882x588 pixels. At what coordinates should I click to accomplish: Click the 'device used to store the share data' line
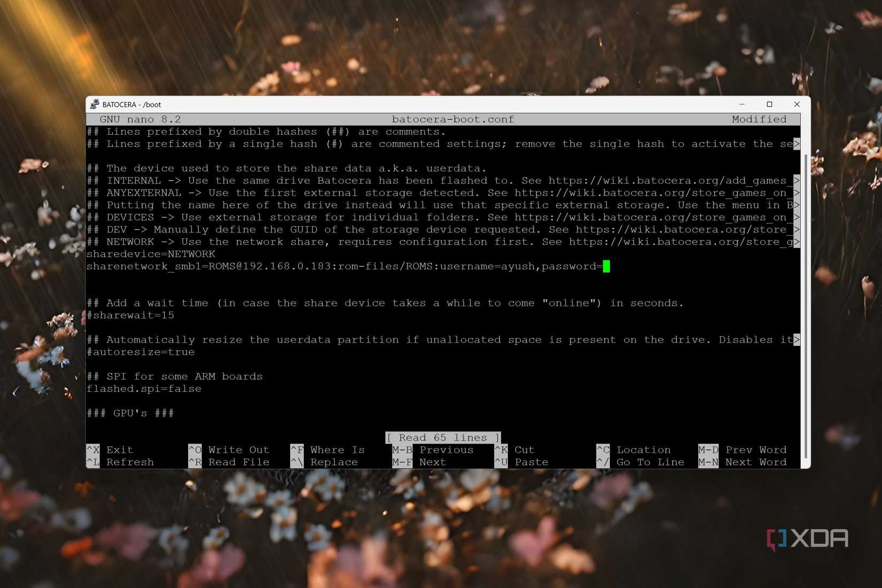tap(287, 168)
